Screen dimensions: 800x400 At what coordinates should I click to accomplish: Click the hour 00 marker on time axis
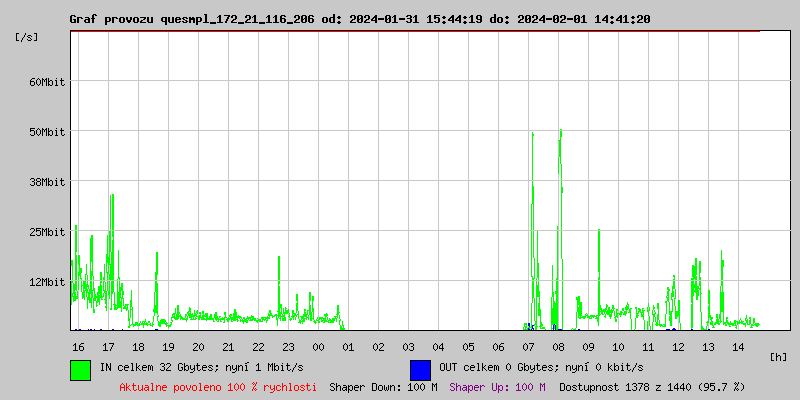pyautogui.click(x=318, y=347)
